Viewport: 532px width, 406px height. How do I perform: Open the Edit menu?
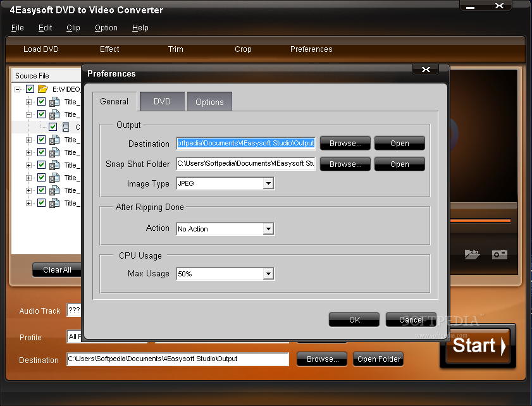coord(45,28)
